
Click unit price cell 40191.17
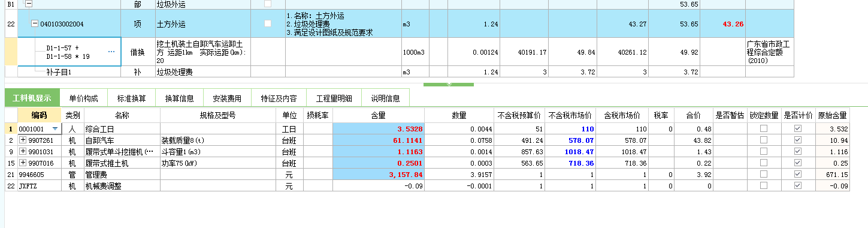click(x=524, y=52)
